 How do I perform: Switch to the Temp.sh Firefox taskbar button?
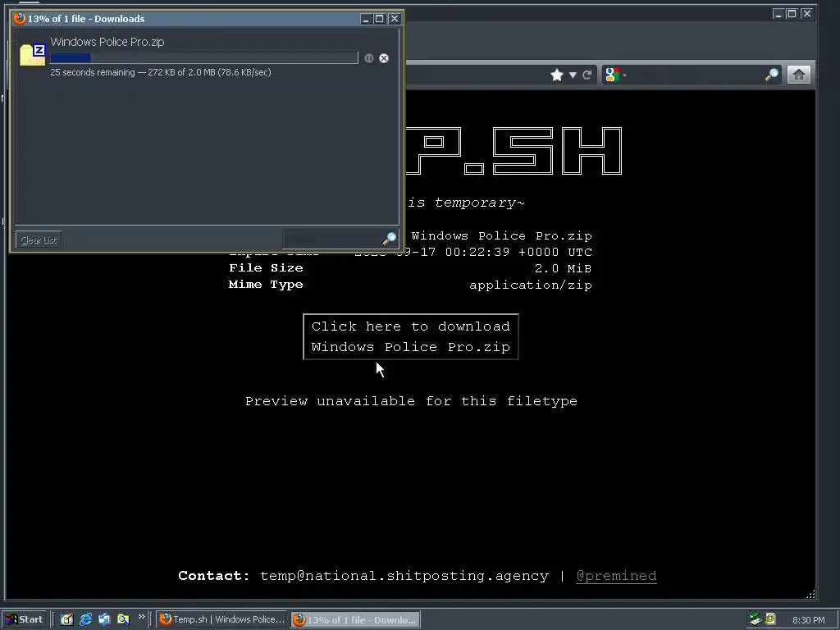[x=221, y=619]
